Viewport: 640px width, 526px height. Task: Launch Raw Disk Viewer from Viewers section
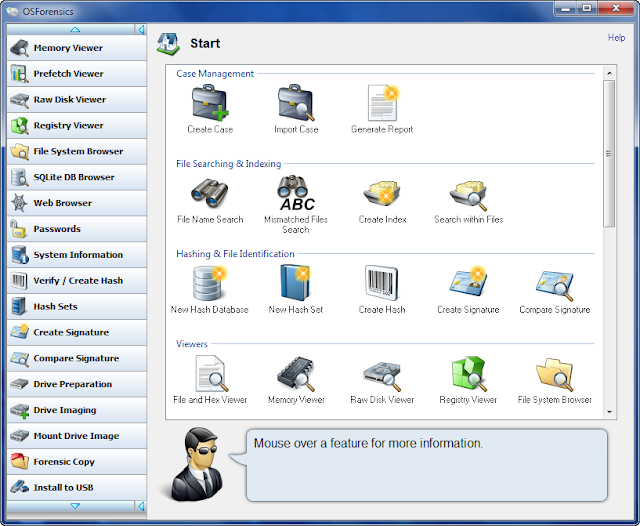coord(382,380)
